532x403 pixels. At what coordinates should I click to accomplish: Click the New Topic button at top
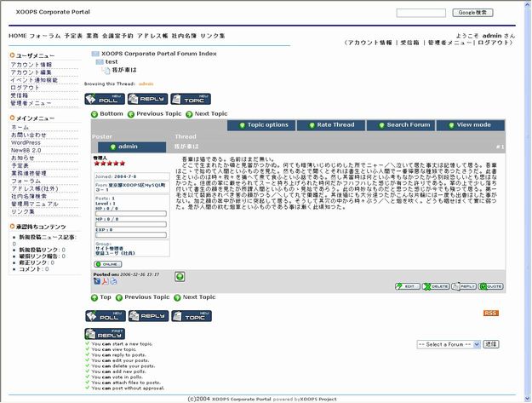191,99
